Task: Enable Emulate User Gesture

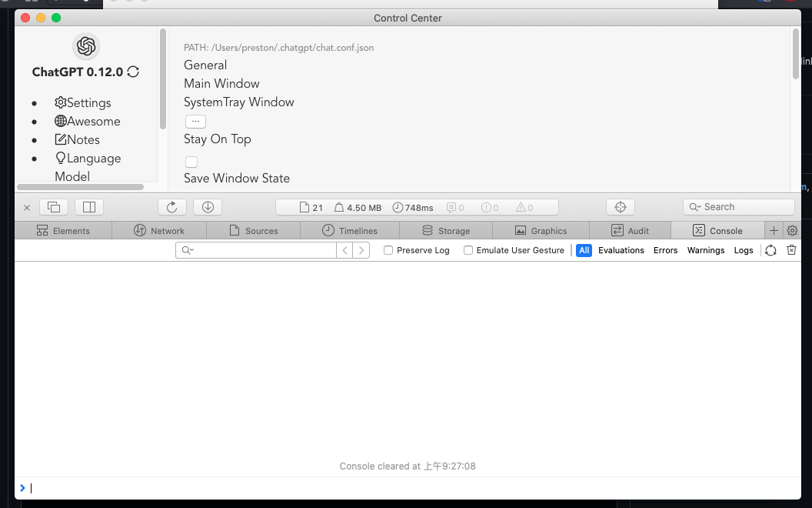Action: coord(468,250)
